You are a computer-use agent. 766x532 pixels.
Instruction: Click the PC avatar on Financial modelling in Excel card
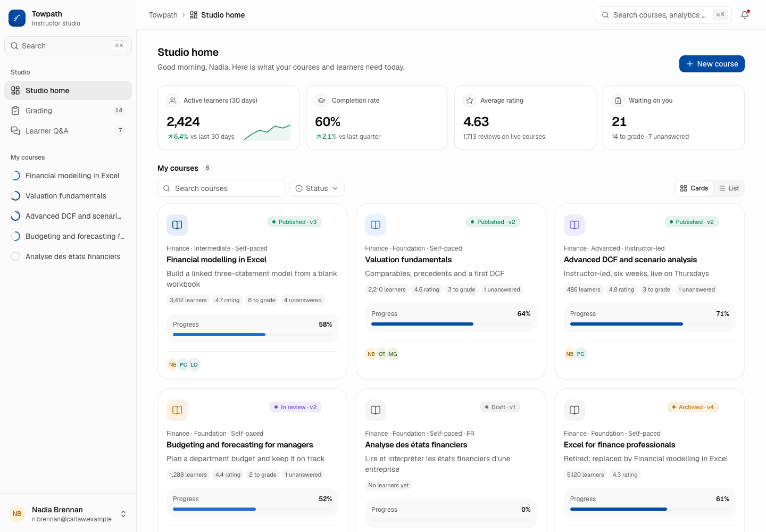point(184,364)
